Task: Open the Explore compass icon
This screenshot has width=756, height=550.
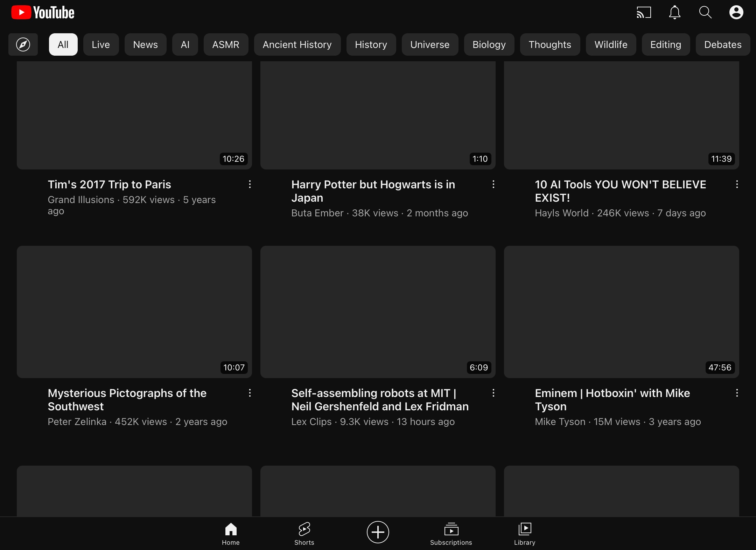Action: click(x=22, y=44)
